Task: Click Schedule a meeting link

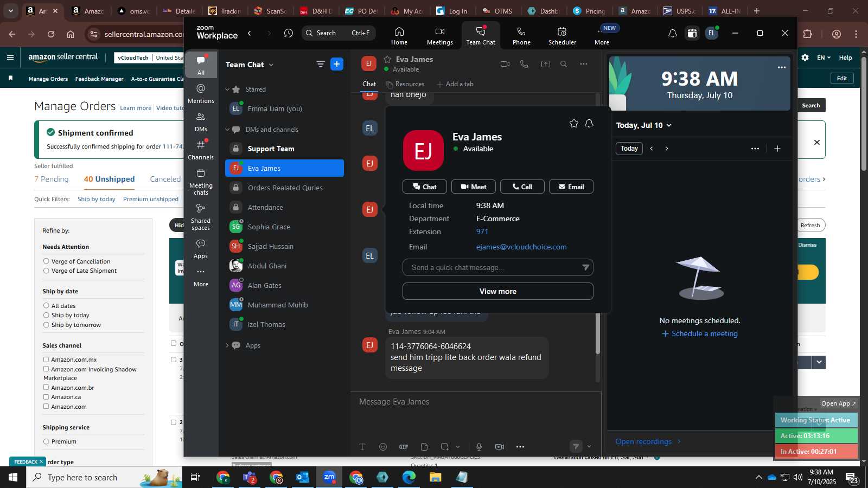Action: tap(700, 333)
